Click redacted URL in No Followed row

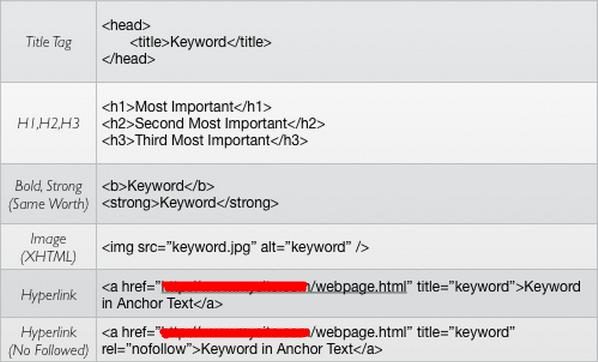point(235,332)
